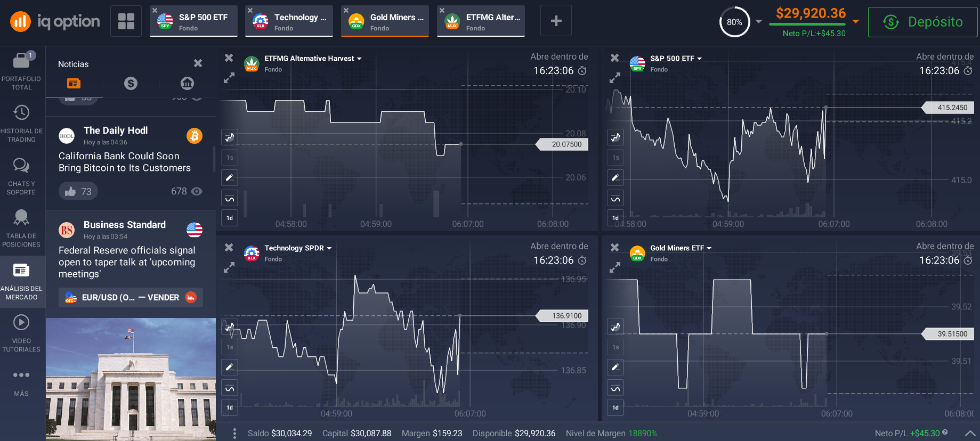The image size is (980, 441).
Task: Open Federal Reserve taper talk headline
Action: click(x=127, y=262)
